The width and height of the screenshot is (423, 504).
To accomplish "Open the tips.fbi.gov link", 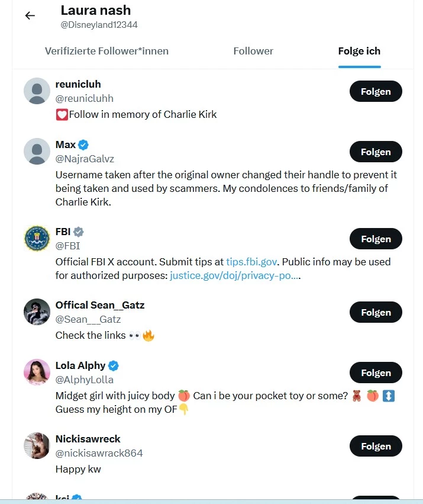I will pos(251,262).
